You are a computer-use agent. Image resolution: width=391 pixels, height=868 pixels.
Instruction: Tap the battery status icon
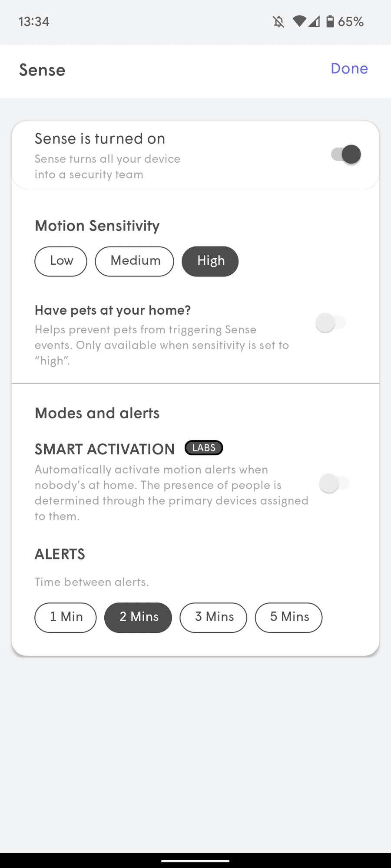pyautogui.click(x=330, y=21)
